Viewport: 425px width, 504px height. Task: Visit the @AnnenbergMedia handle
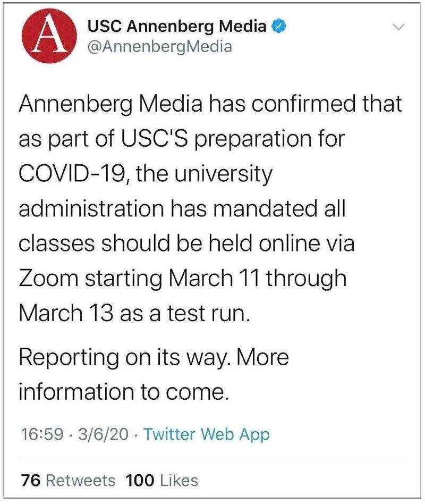[160, 47]
